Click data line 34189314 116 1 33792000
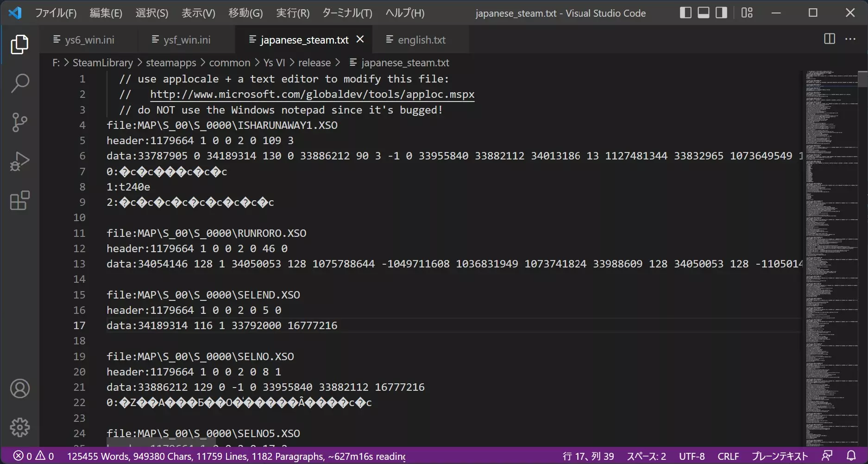868x464 pixels. [x=222, y=325]
